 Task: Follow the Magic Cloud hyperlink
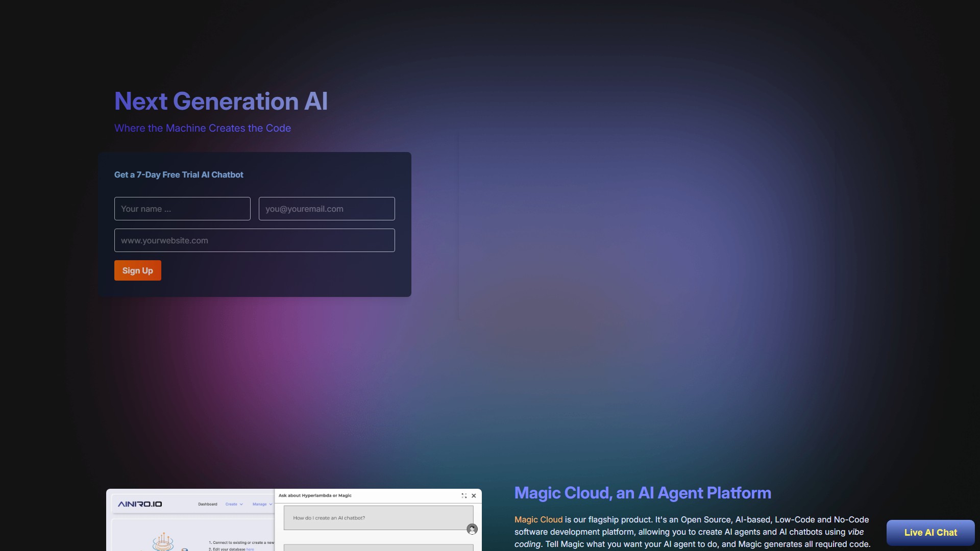point(538,519)
